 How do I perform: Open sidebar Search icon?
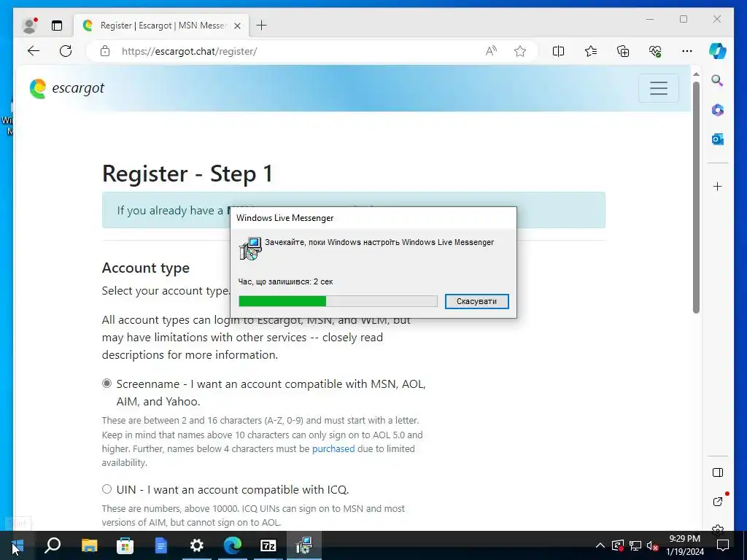click(718, 80)
